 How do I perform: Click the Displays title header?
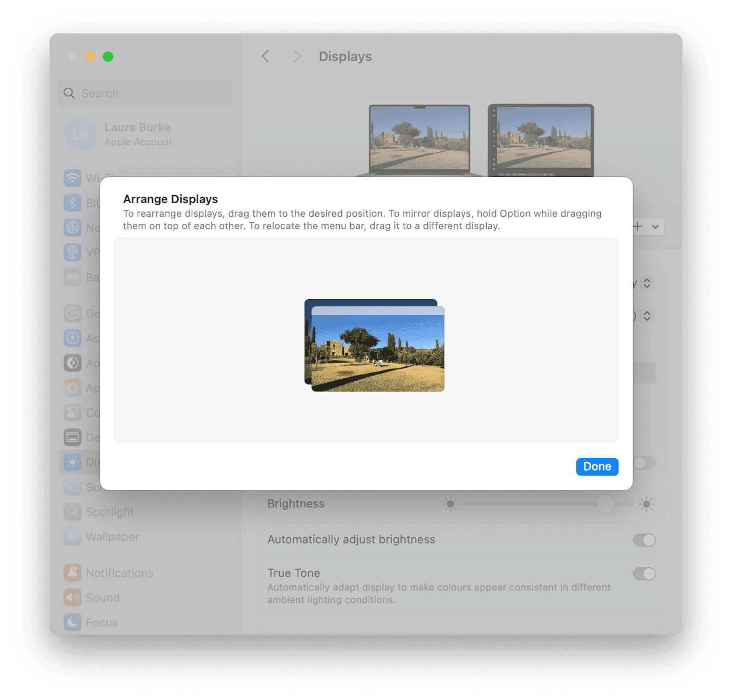tap(345, 56)
